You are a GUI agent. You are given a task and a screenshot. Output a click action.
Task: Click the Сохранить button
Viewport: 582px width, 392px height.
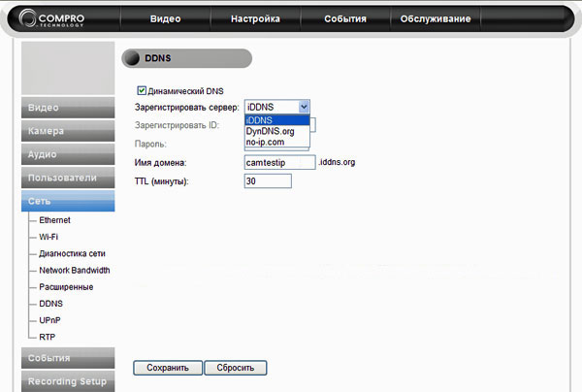click(x=168, y=368)
